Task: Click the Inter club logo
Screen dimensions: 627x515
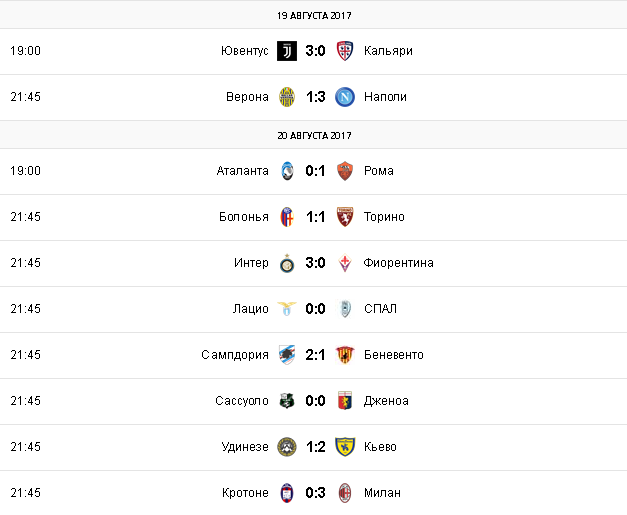Action: [287, 263]
